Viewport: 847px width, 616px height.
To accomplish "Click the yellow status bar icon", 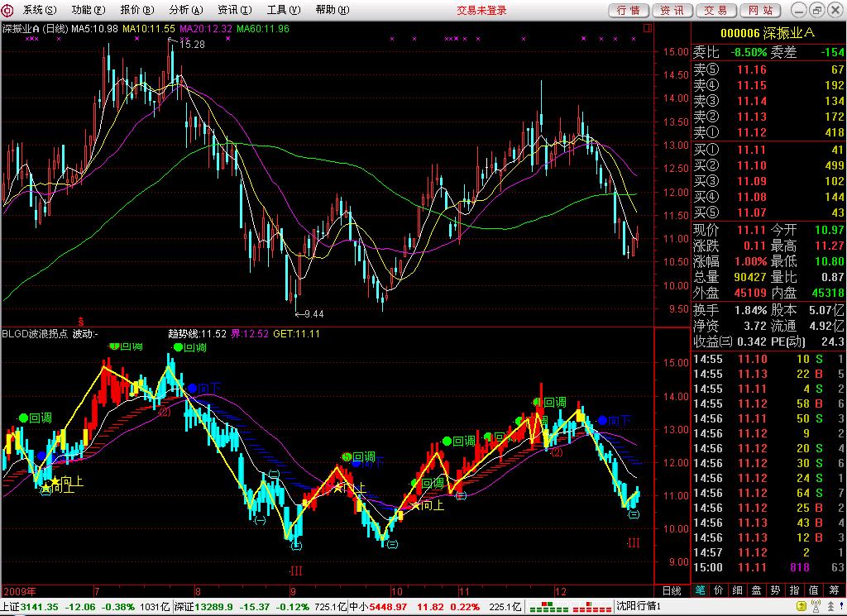I will pos(801,607).
